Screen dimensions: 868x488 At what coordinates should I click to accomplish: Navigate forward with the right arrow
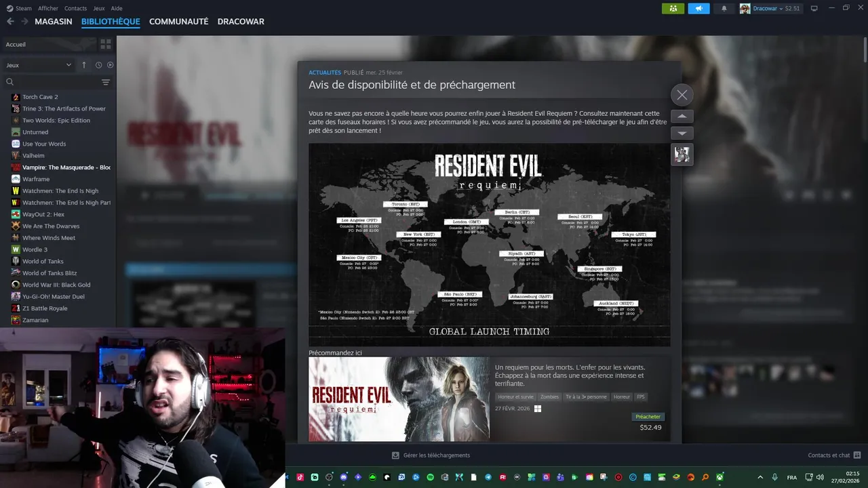[x=25, y=22]
